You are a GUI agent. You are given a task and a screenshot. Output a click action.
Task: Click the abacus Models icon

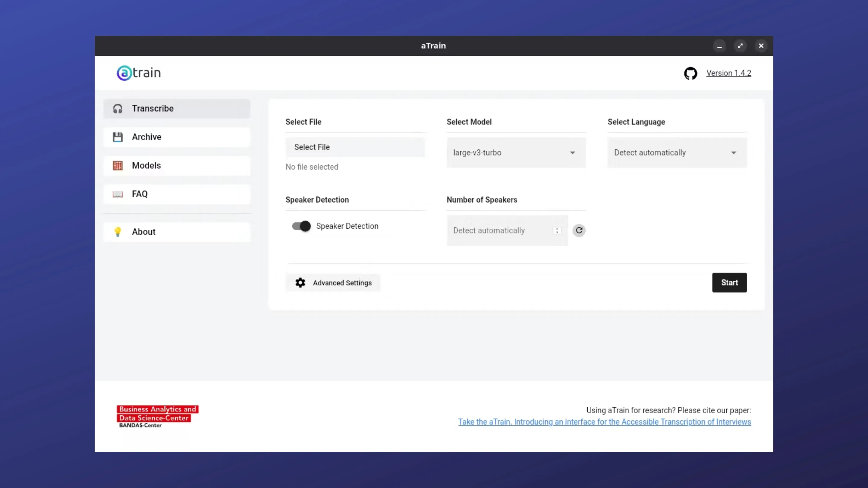(118, 166)
